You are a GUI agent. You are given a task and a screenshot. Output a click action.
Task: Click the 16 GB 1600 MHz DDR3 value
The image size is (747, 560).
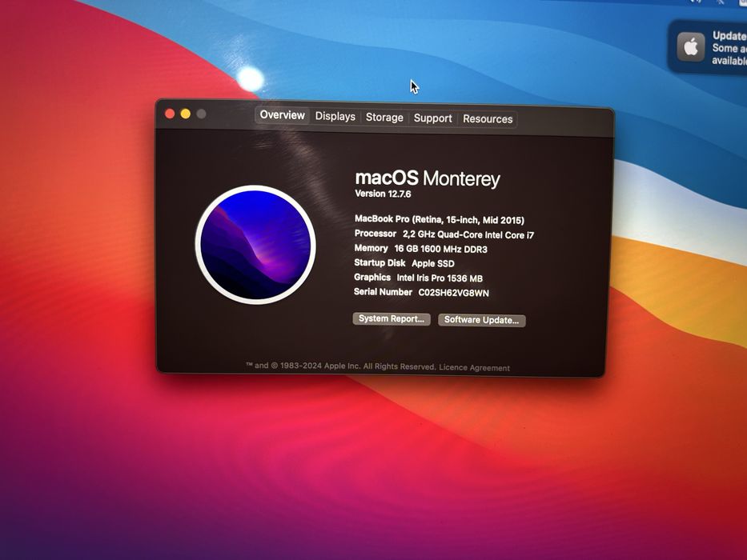point(440,249)
